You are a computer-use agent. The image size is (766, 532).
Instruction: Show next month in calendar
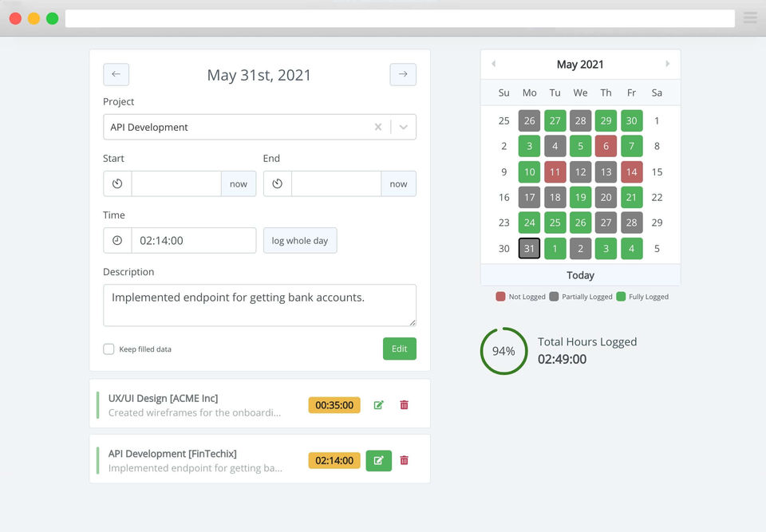click(668, 64)
